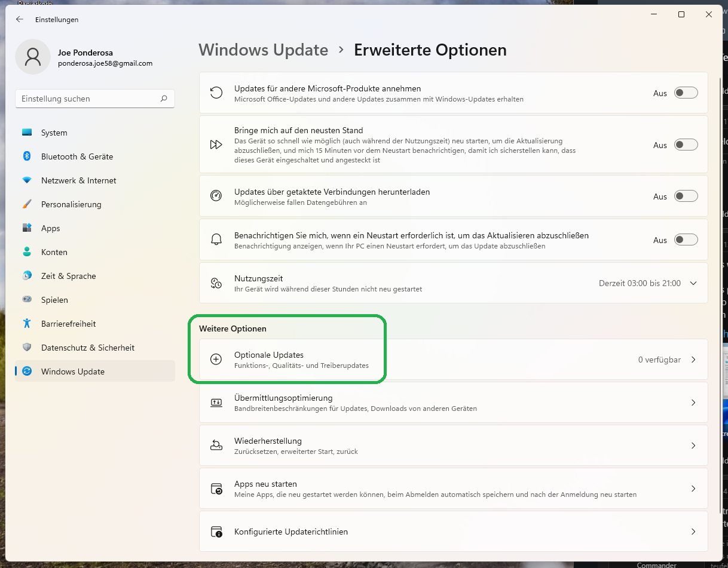The image size is (728, 568).
Task: Select the Spielen label in sidebar
Action: pos(54,300)
